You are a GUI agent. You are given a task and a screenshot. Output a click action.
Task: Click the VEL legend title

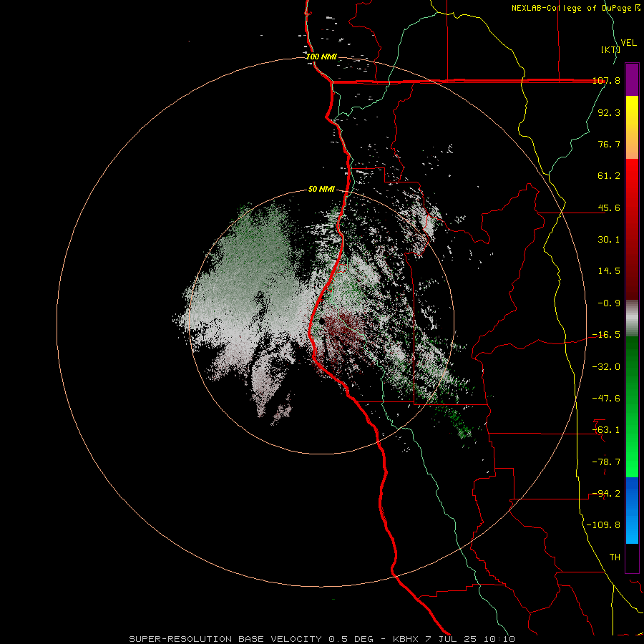pos(628,43)
